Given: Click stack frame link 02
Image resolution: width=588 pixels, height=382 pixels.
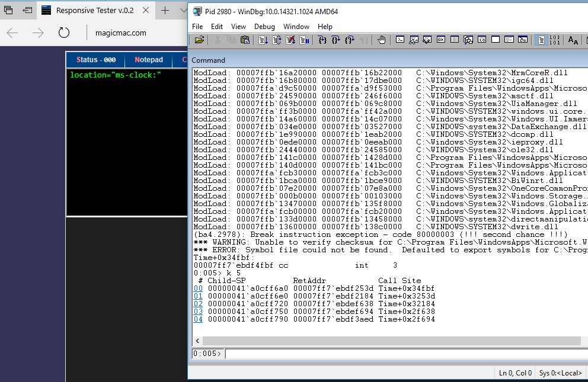Looking at the screenshot, I should 198,304.
